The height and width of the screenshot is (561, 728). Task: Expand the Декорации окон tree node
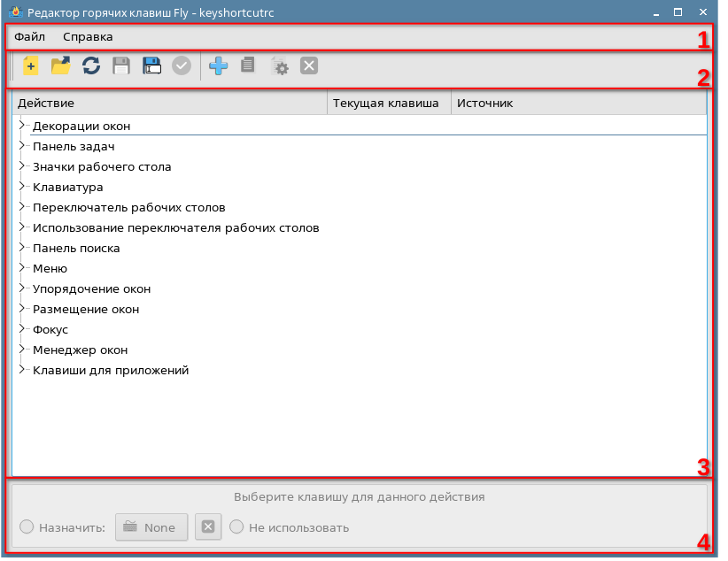pyautogui.click(x=21, y=126)
